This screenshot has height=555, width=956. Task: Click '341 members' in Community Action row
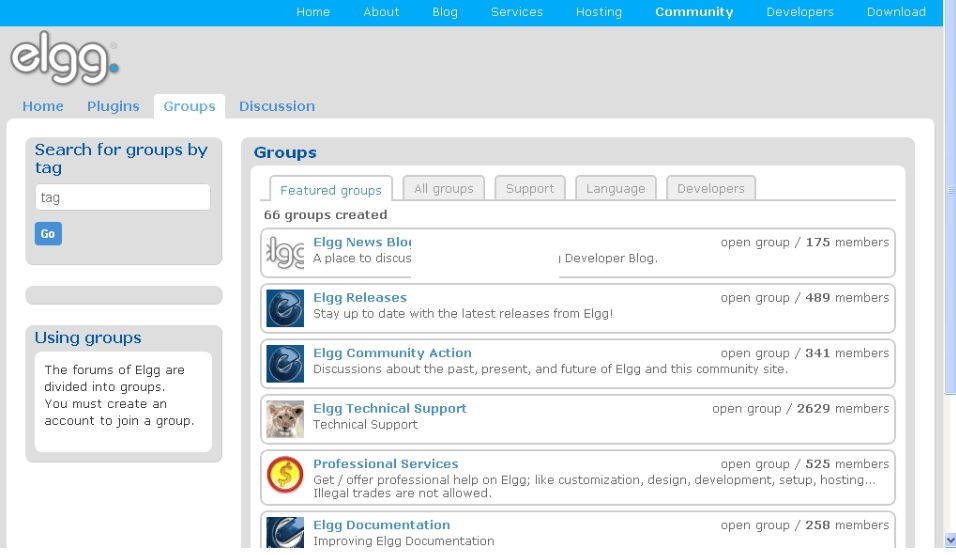tap(847, 353)
